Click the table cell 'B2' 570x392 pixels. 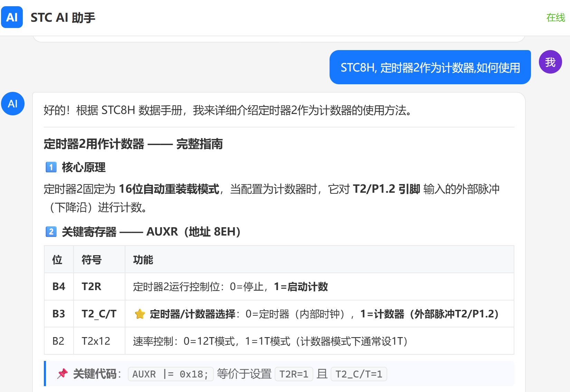(58, 341)
